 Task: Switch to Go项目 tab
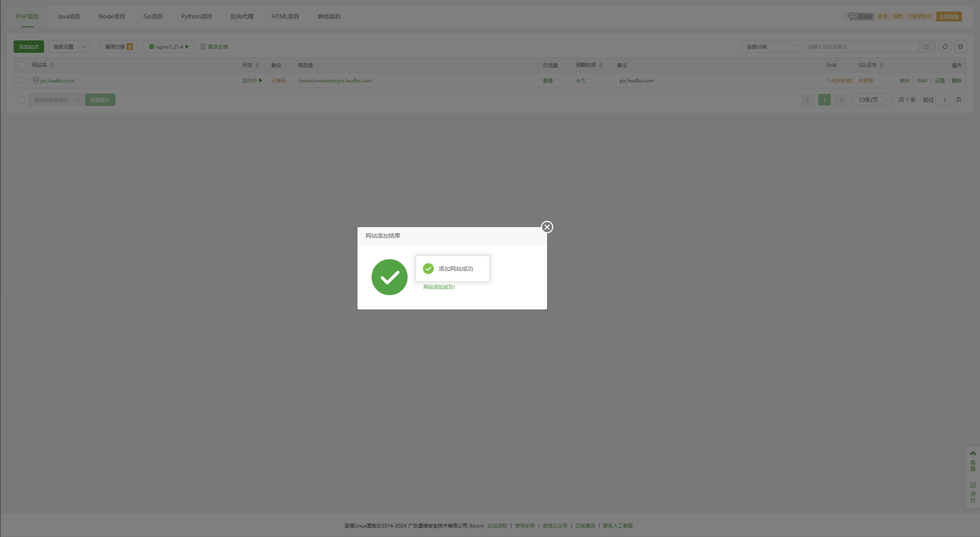pos(153,16)
